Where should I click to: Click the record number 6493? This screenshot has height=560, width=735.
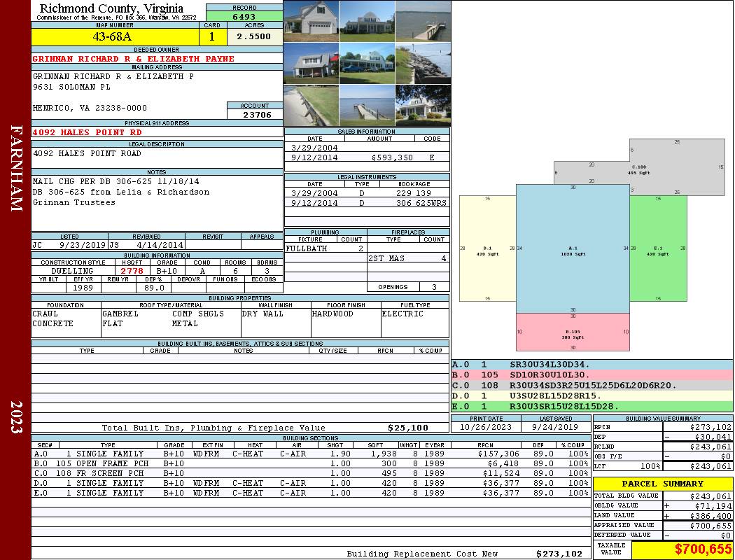pyautogui.click(x=244, y=17)
